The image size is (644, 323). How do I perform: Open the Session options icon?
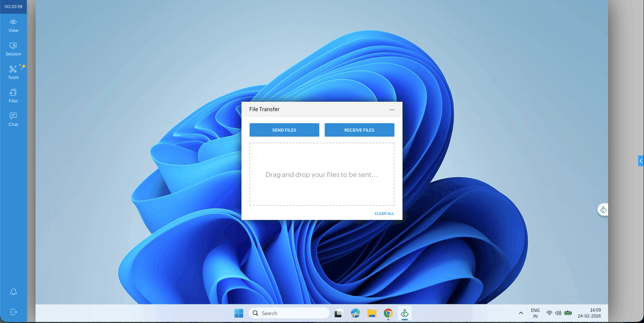coord(13,49)
